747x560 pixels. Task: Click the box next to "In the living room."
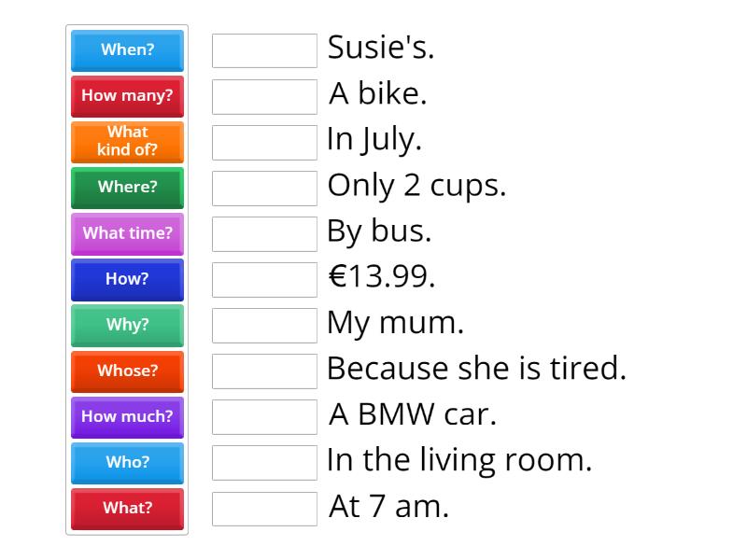(x=264, y=463)
